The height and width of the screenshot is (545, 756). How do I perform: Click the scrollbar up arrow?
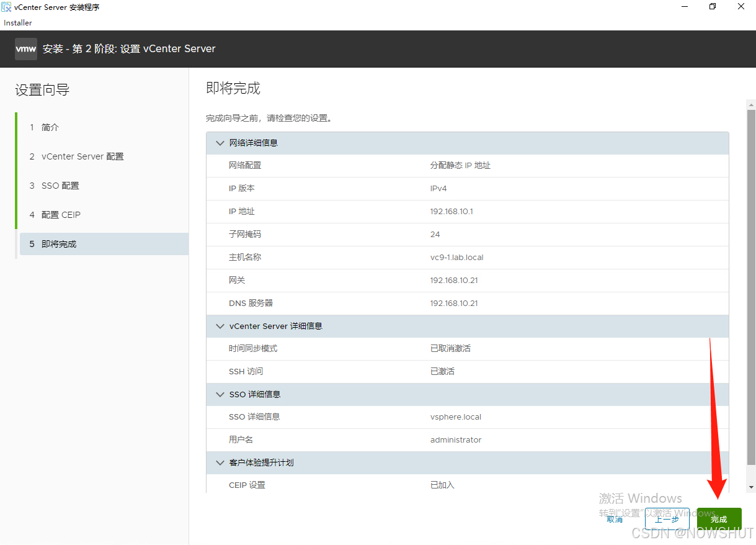(x=751, y=104)
